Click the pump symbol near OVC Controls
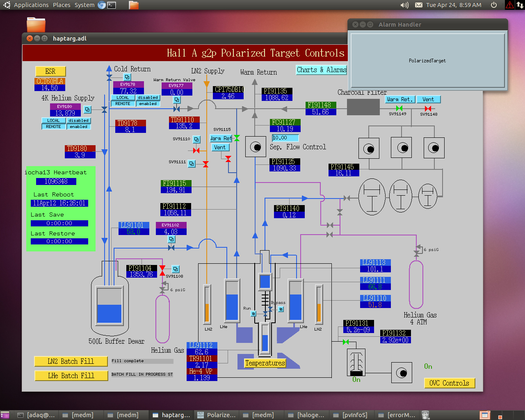 402,373
